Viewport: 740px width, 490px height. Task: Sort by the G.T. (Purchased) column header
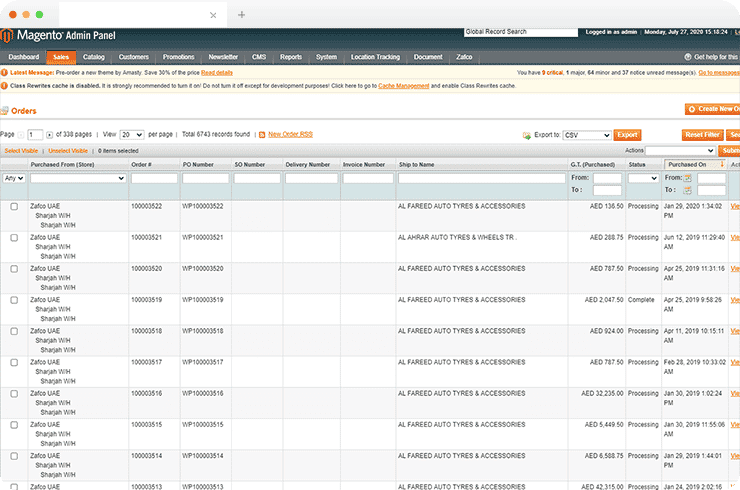pyautogui.click(x=592, y=165)
